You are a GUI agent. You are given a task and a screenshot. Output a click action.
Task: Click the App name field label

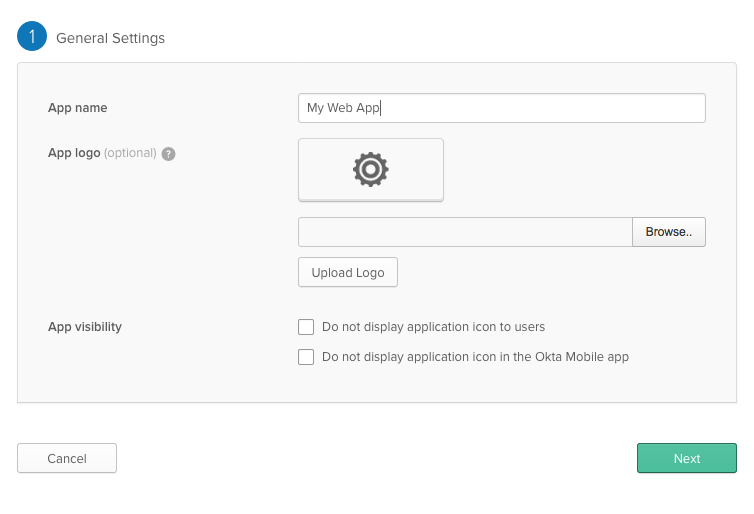pyautogui.click(x=77, y=108)
